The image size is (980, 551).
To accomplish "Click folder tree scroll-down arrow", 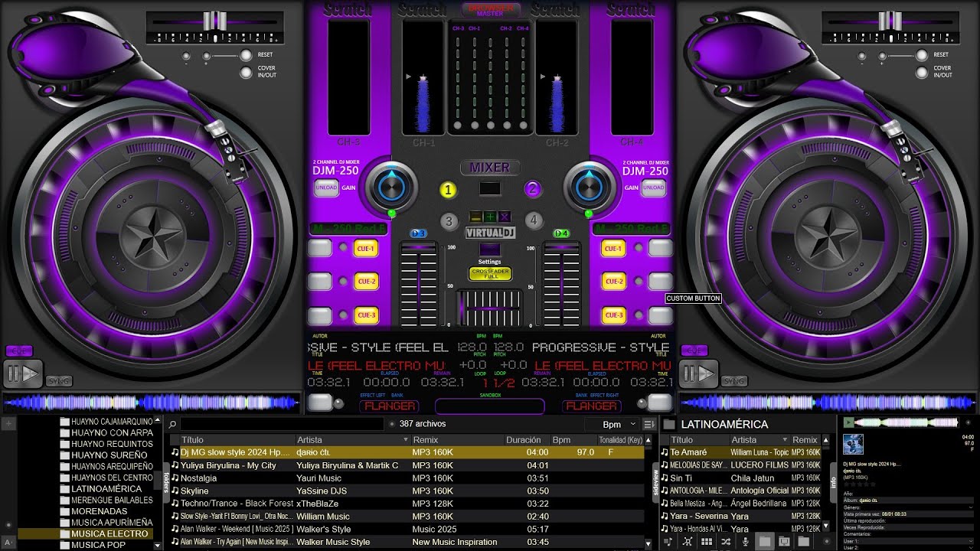I will coord(158,544).
